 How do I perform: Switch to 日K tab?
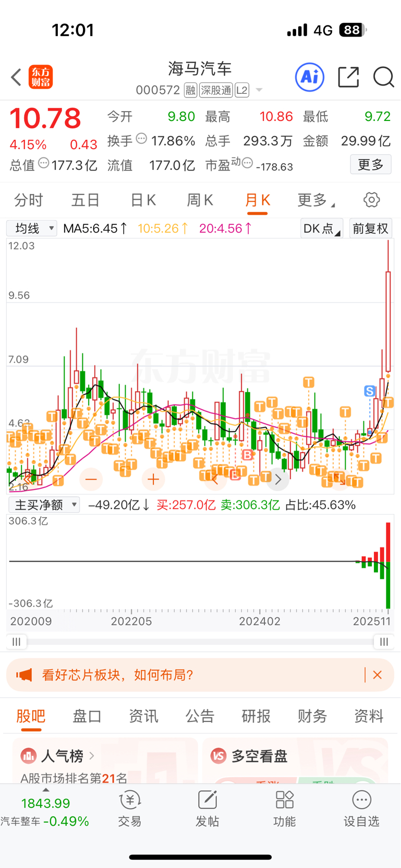(x=143, y=200)
